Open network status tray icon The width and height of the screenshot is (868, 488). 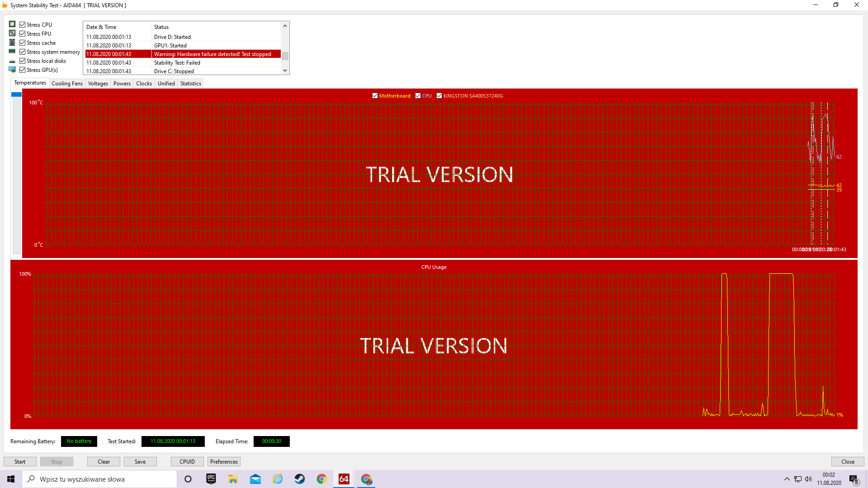pyautogui.click(x=797, y=479)
